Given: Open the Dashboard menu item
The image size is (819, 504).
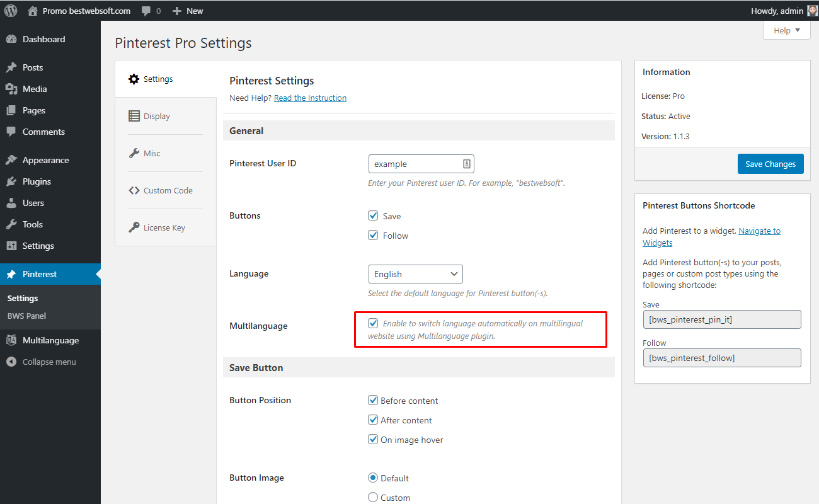Looking at the screenshot, I should [50, 39].
